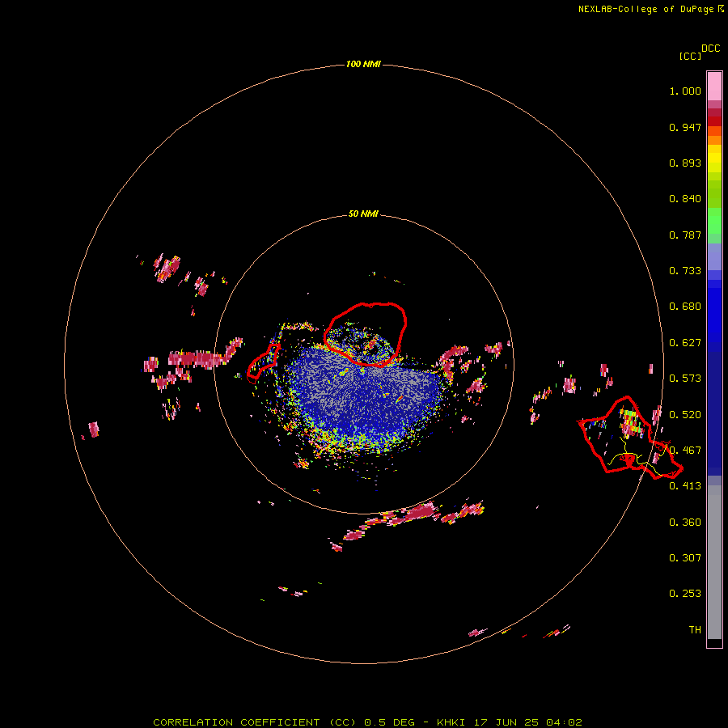Click the 1.000 legend value
The width and height of the screenshot is (728, 728).
(x=685, y=91)
